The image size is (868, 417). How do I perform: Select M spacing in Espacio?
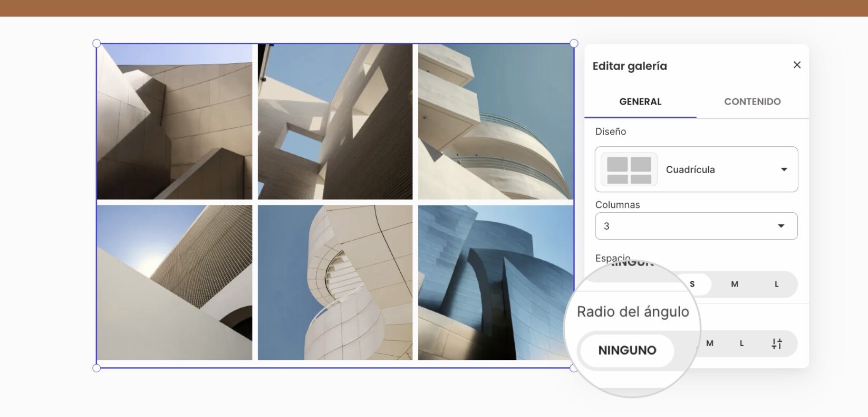pos(735,284)
